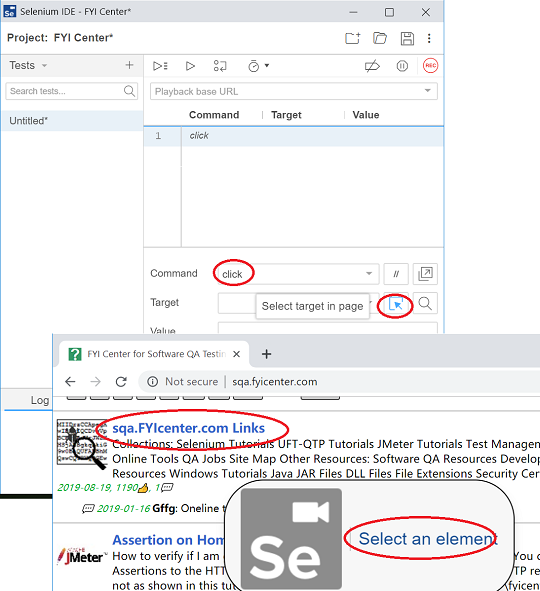Open a new browser tab

(266, 354)
